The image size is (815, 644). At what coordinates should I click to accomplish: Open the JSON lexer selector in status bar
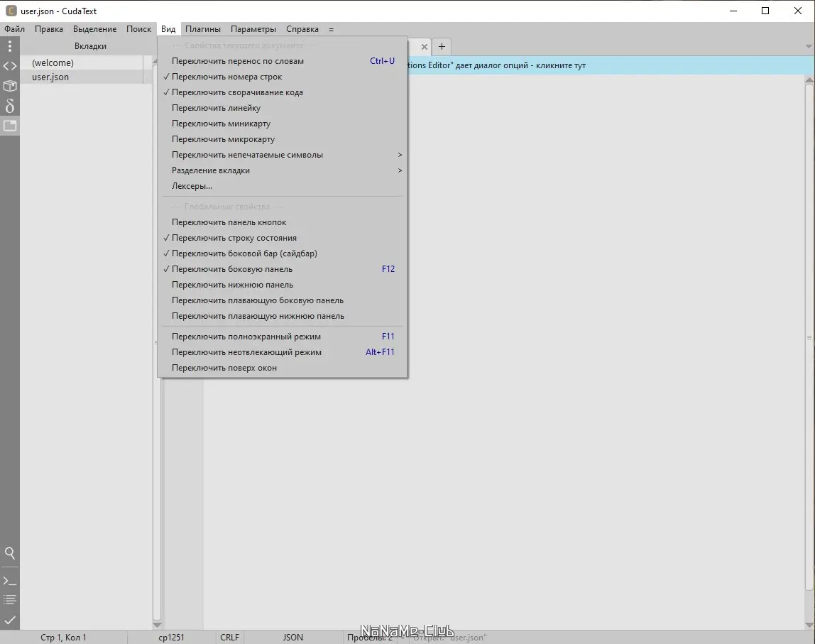point(292,637)
